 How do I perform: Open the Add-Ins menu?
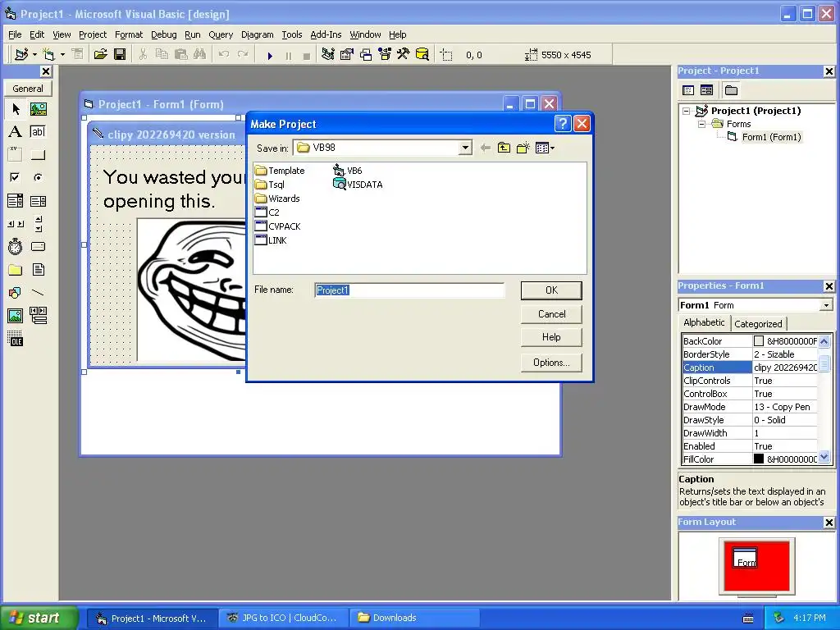point(326,34)
